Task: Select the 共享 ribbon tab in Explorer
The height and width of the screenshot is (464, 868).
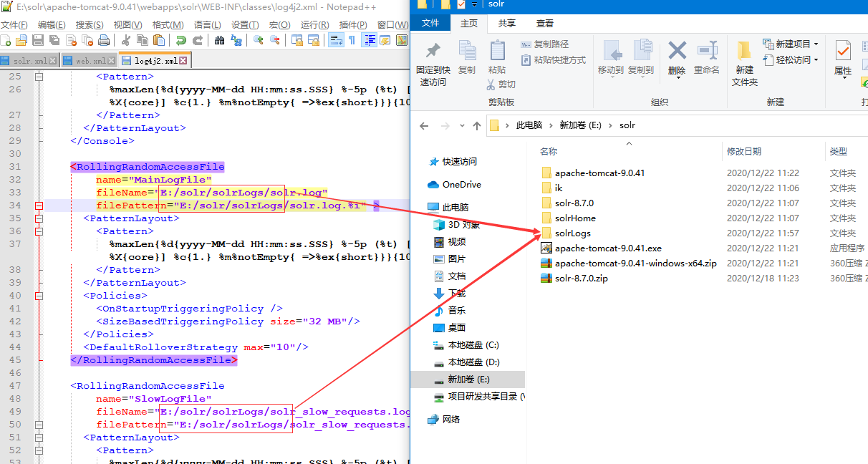Action: (x=507, y=23)
